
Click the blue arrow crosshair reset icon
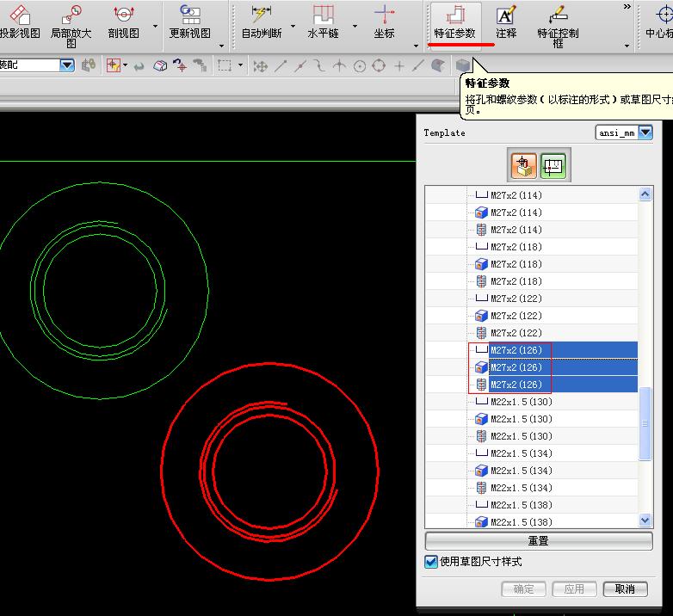[180, 65]
